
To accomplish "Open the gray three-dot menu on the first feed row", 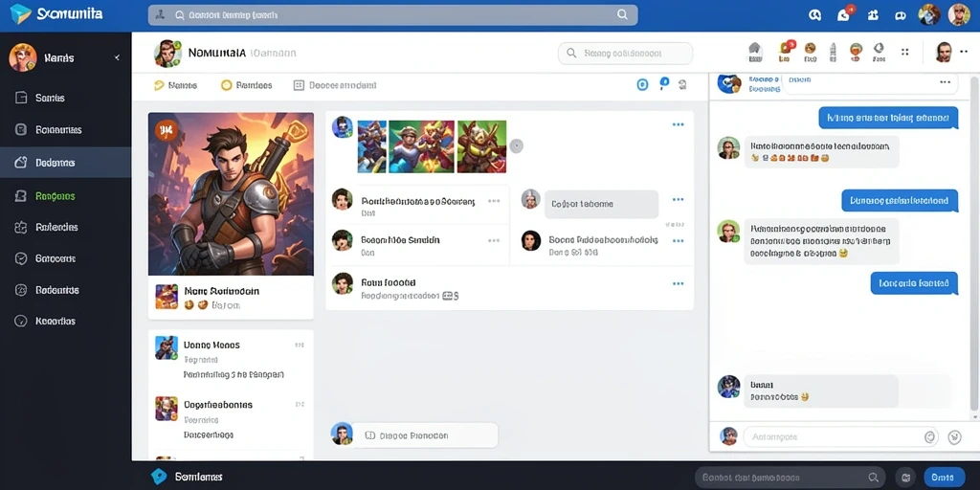I will tap(494, 201).
